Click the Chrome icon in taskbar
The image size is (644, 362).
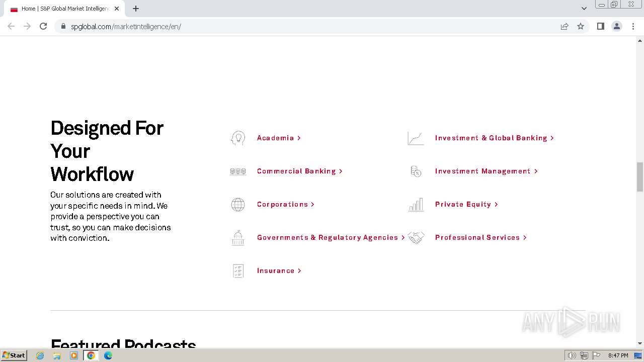[91, 355]
